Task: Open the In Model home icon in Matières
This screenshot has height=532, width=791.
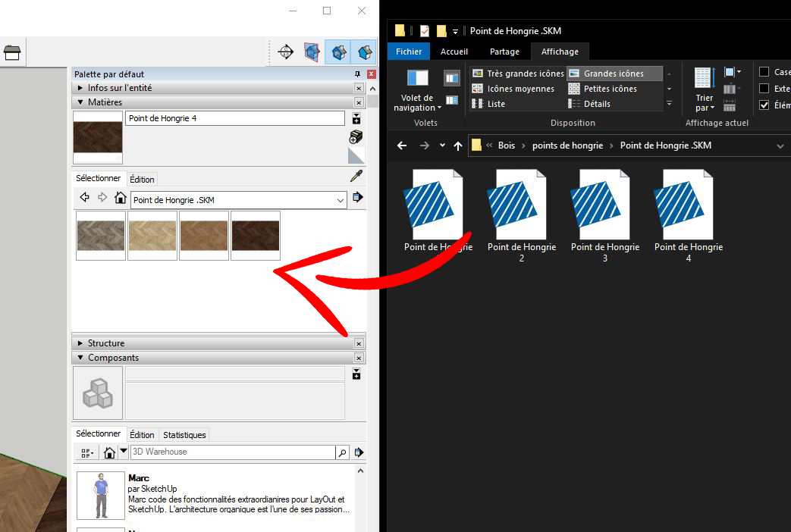Action: [x=120, y=197]
